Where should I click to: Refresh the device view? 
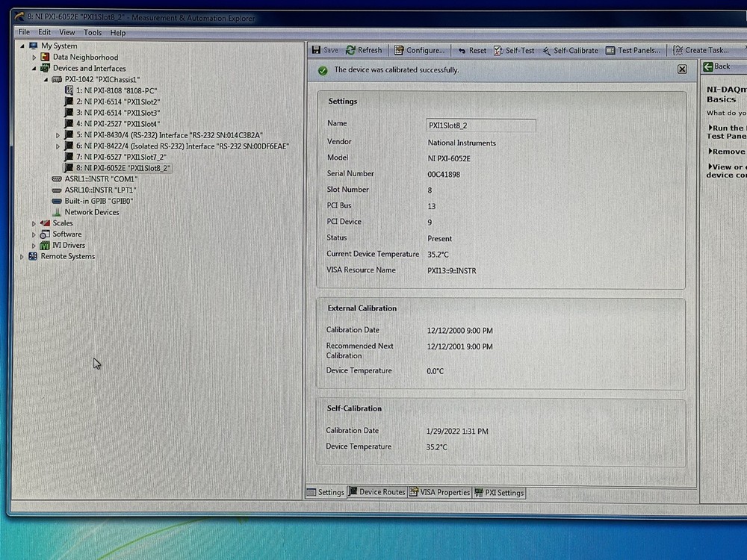(x=364, y=50)
